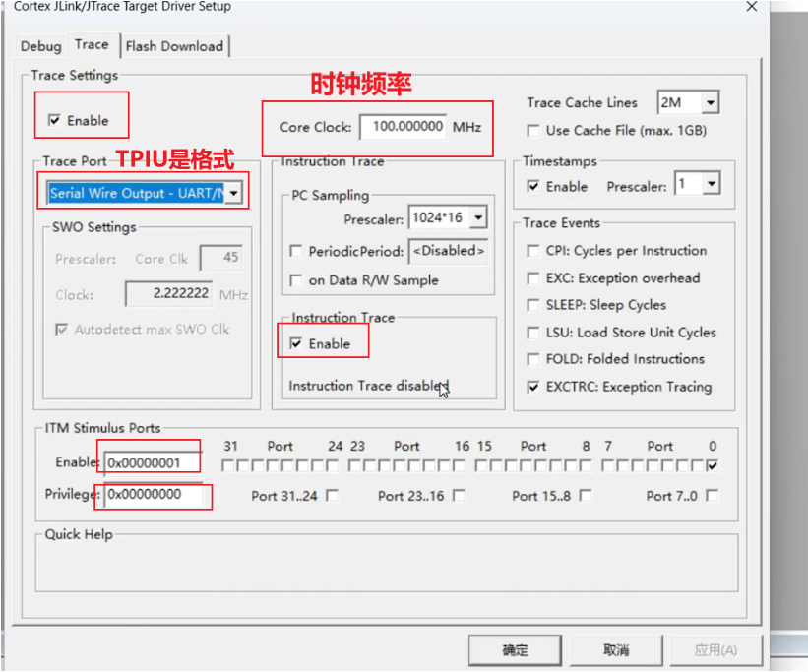Click the ITM Enable hex field
The width and height of the screenshot is (808, 672).
[152, 462]
